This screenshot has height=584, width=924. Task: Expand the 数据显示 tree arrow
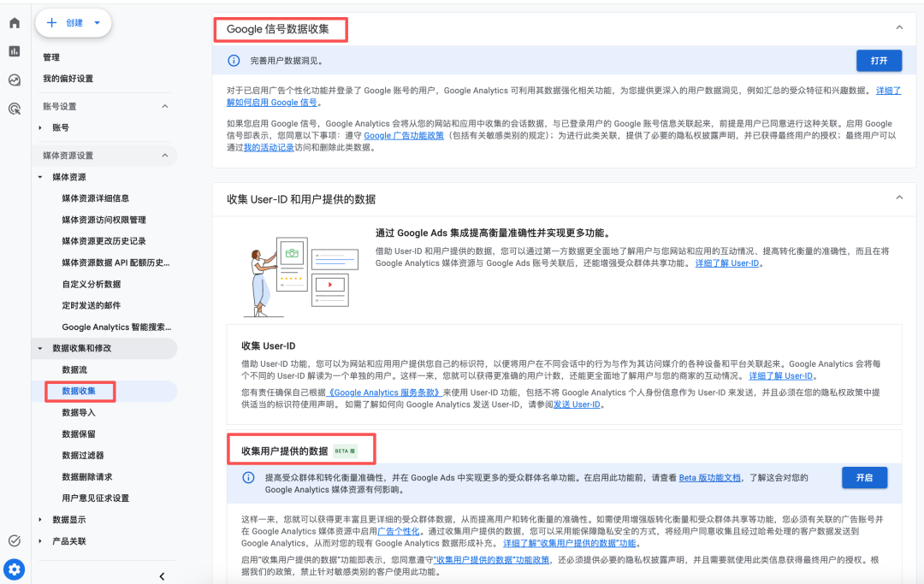pyautogui.click(x=40, y=520)
